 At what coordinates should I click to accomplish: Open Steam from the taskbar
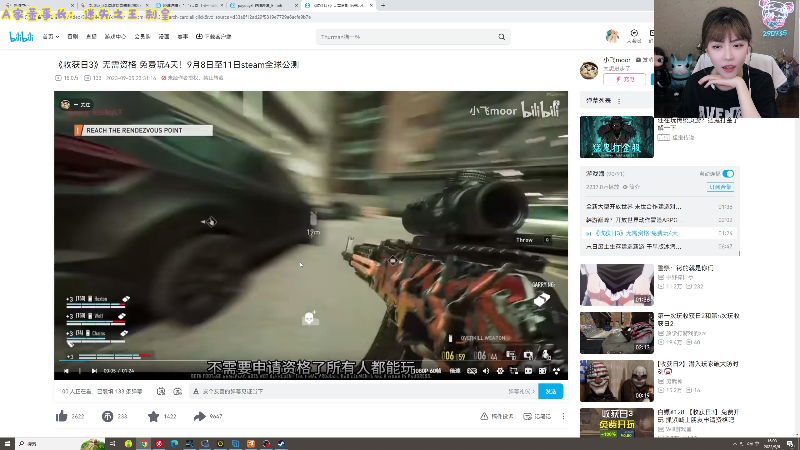(281, 444)
